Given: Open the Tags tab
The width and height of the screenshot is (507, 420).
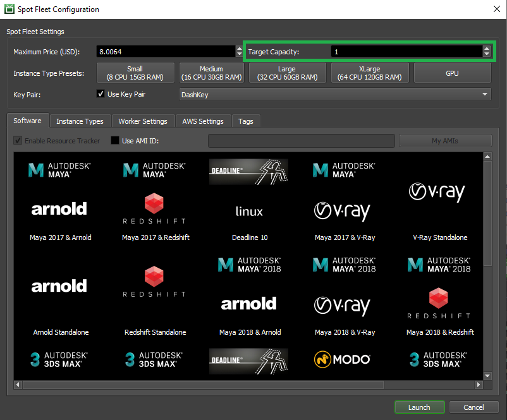Looking at the screenshot, I should pos(246,121).
